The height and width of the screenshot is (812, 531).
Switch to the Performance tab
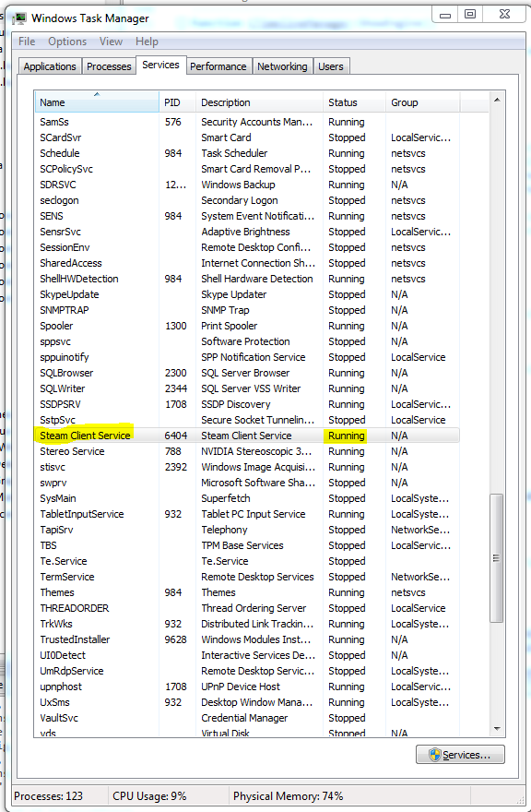[218, 66]
